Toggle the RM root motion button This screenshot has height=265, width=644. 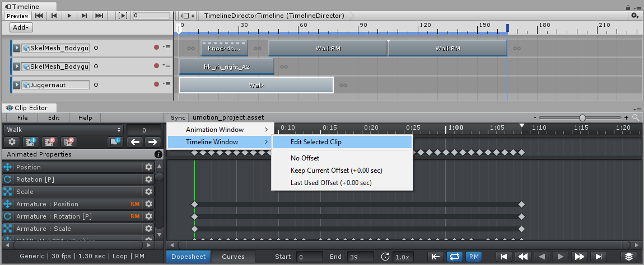(473, 257)
